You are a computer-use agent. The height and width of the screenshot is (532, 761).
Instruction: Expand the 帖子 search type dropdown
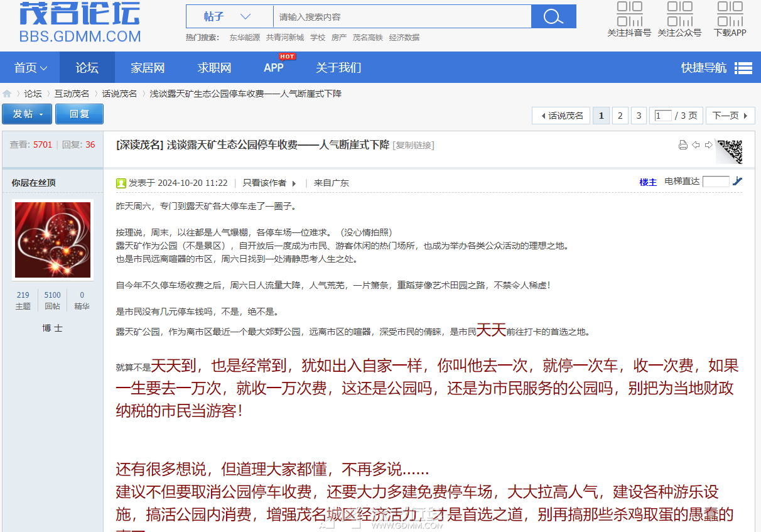tap(229, 16)
